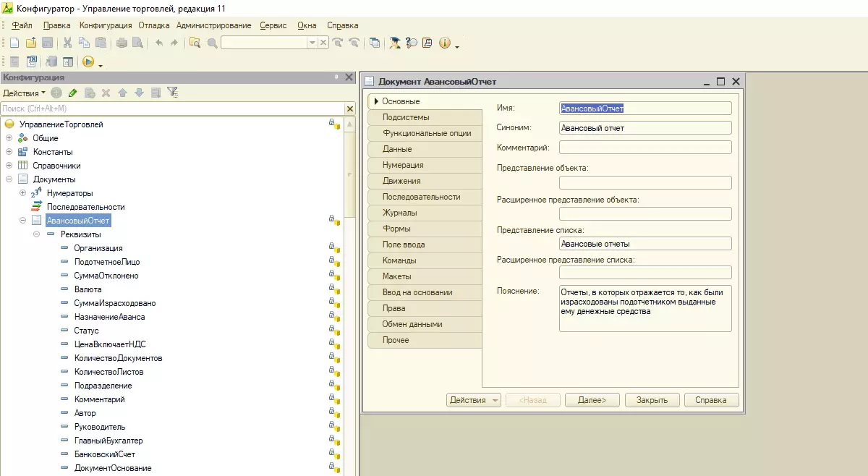Open the Syntax assistant graduate-cap icon
The height and width of the screenshot is (476, 868).
coord(395,43)
